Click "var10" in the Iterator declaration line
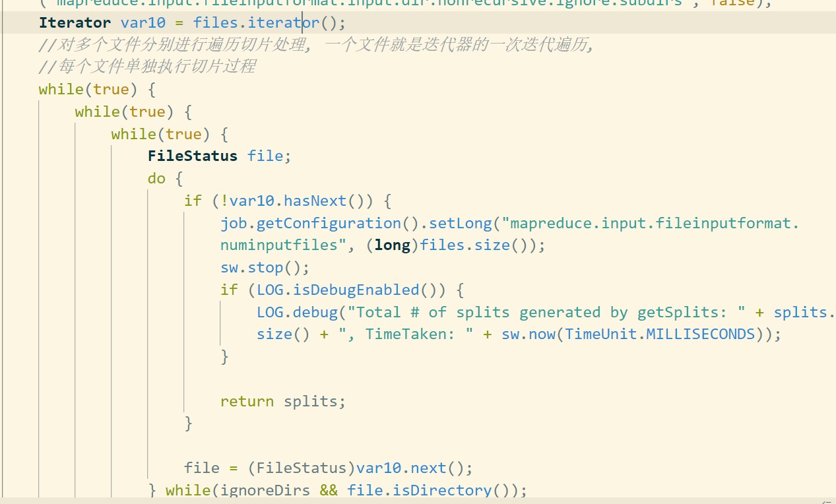 point(143,22)
